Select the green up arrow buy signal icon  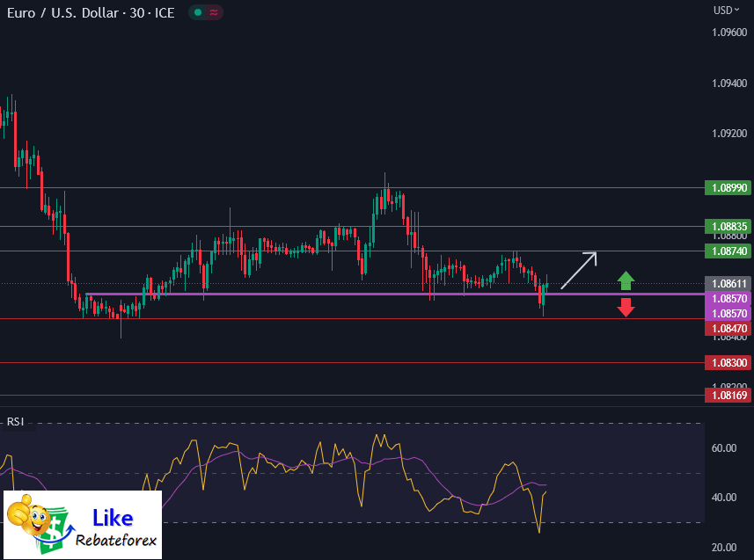626,280
